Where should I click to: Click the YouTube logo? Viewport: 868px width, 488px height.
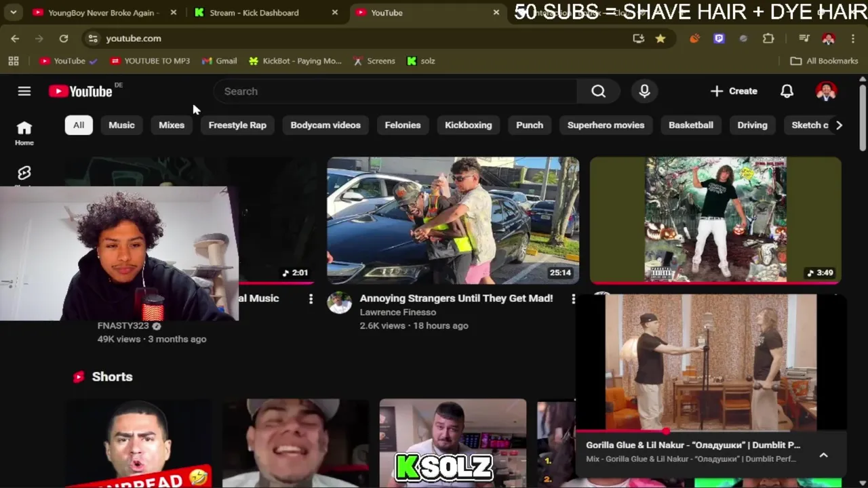tap(81, 91)
